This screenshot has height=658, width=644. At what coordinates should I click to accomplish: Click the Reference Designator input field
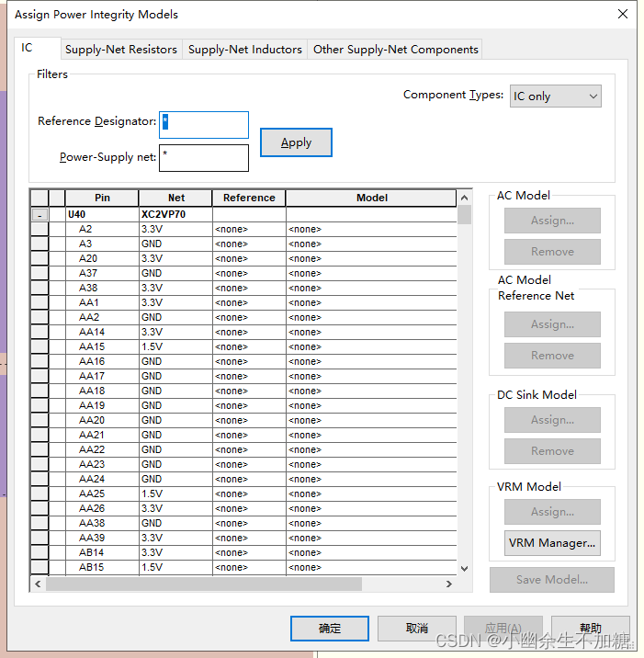[x=204, y=125]
